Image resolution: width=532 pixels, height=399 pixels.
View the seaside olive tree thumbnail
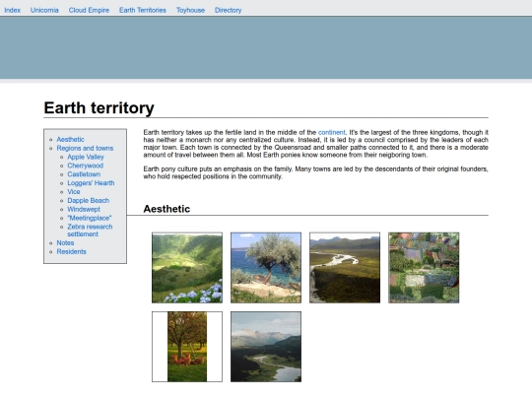266,268
